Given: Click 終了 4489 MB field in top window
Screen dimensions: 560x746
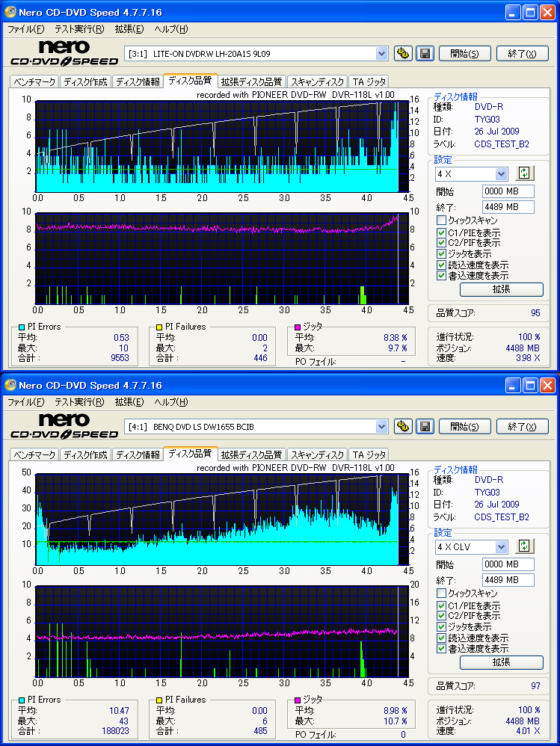Looking at the screenshot, I should (x=508, y=207).
